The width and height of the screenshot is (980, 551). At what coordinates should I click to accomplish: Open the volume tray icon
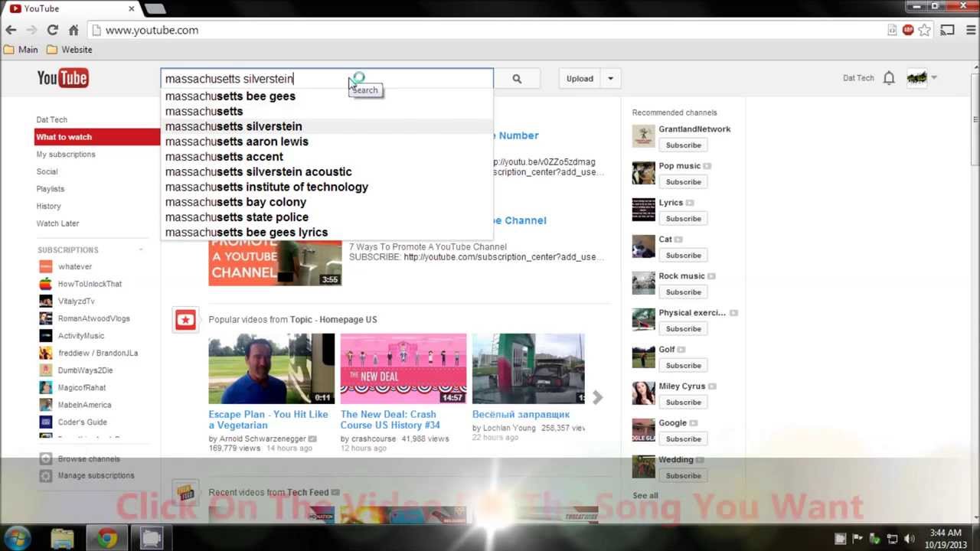tap(909, 539)
